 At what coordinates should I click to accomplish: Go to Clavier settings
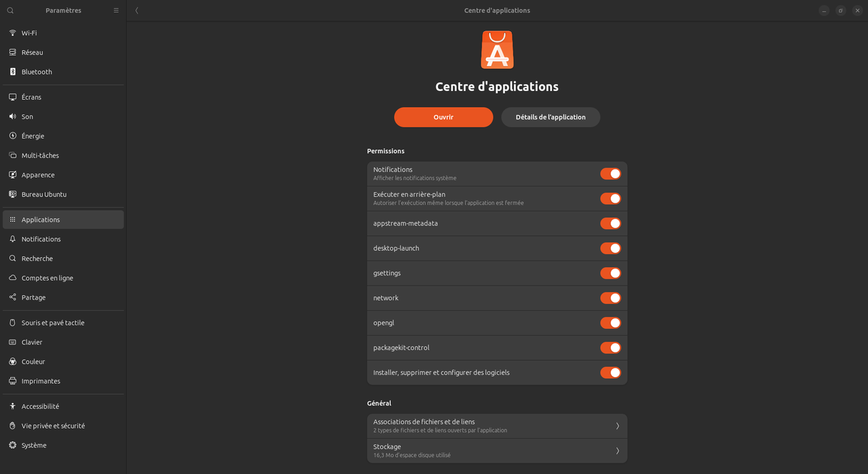click(63, 342)
